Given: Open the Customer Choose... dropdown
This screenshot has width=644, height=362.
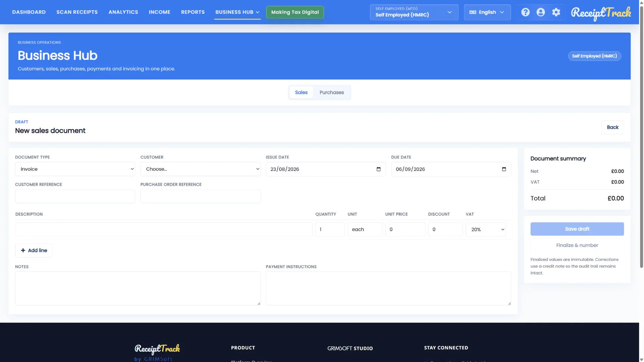Looking at the screenshot, I should [x=201, y=169].
